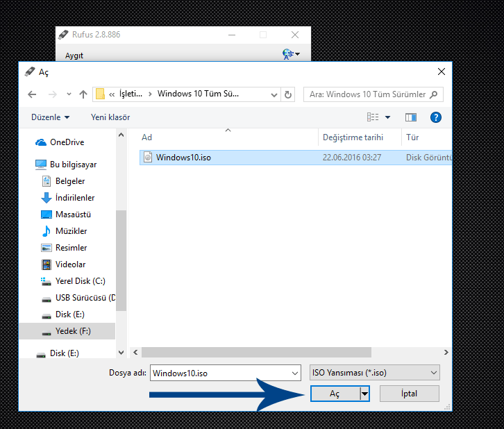The width and height of the screenshot is (504, 429).
Task: Toggle the preview pane
Action: coord(411,117)
